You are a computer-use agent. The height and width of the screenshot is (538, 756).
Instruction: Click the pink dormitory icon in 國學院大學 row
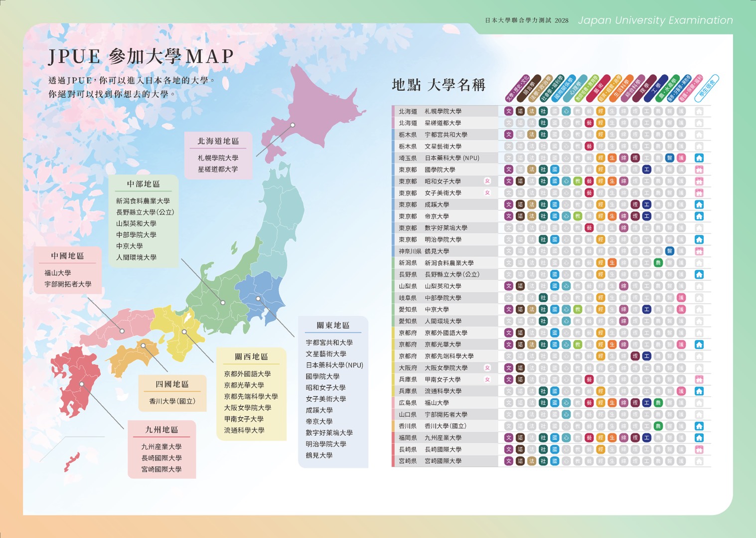coord(699,170)
